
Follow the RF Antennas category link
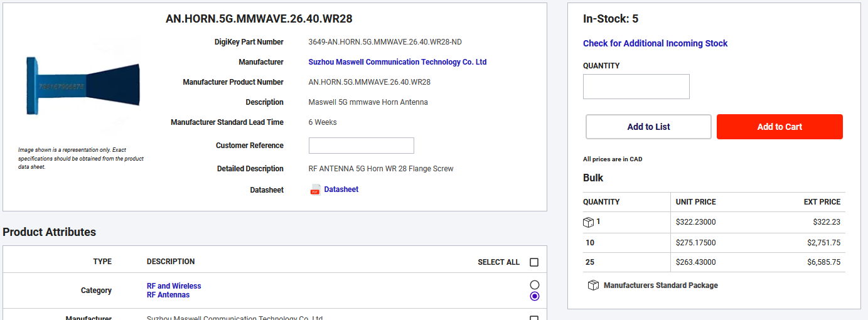(168, 295)
